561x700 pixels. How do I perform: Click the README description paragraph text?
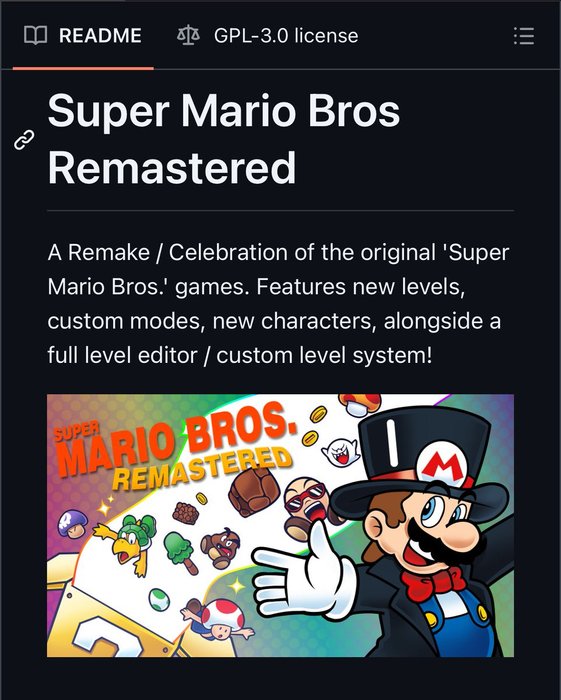point(278,304)
